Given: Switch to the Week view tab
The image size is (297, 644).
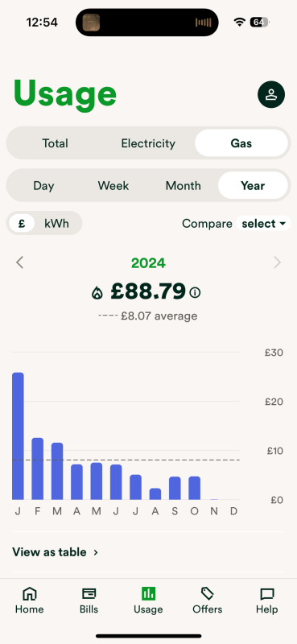Looking at the screenshot, I should (x=113, y=186).
